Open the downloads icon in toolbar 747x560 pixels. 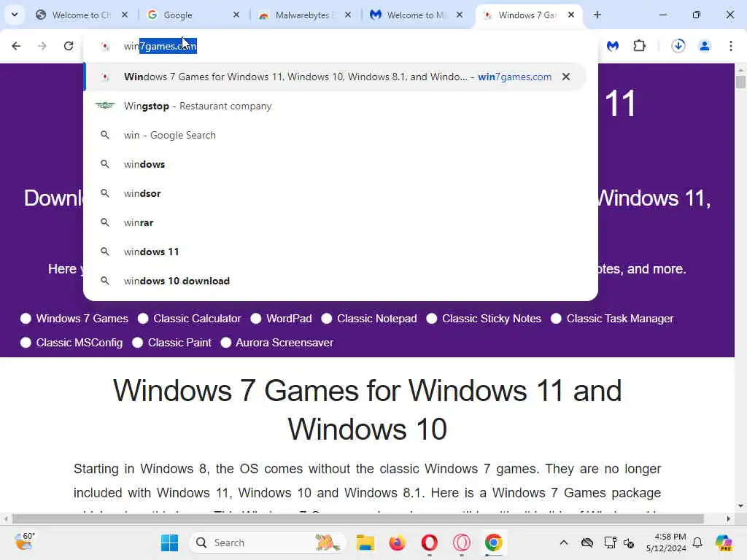coord(678,46)
